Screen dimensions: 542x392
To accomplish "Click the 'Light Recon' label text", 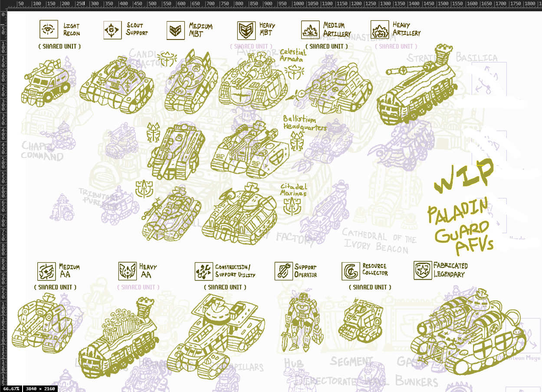I will [x=72, y=30].
